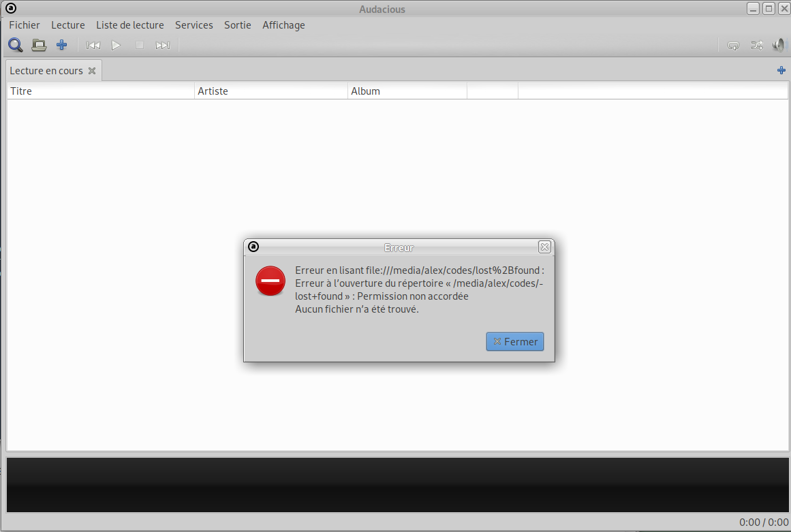This screenshot has width=791, height=532.
Task: Toggle repeat mode
Action: click(734, 46)
